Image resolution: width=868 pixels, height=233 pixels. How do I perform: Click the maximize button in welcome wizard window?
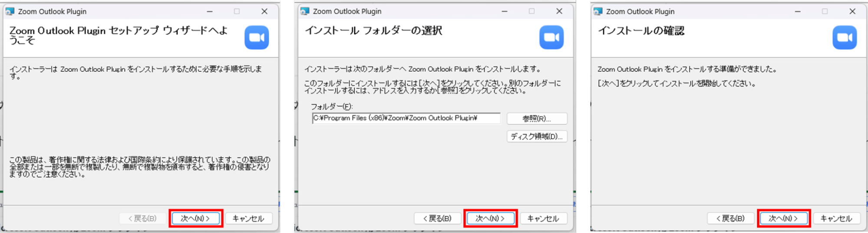point(237,11)
